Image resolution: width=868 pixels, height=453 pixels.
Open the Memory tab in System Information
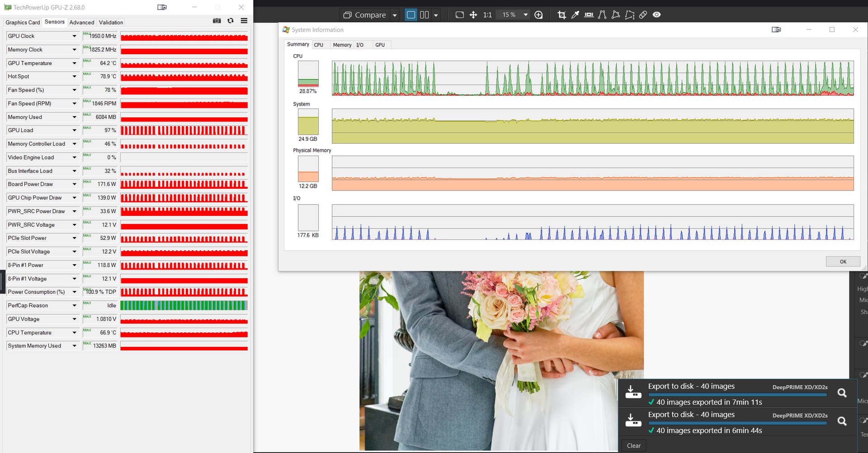342,45
